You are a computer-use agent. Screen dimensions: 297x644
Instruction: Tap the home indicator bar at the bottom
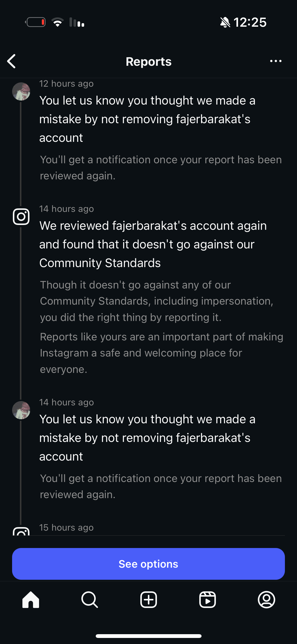(x=148, y=636)
